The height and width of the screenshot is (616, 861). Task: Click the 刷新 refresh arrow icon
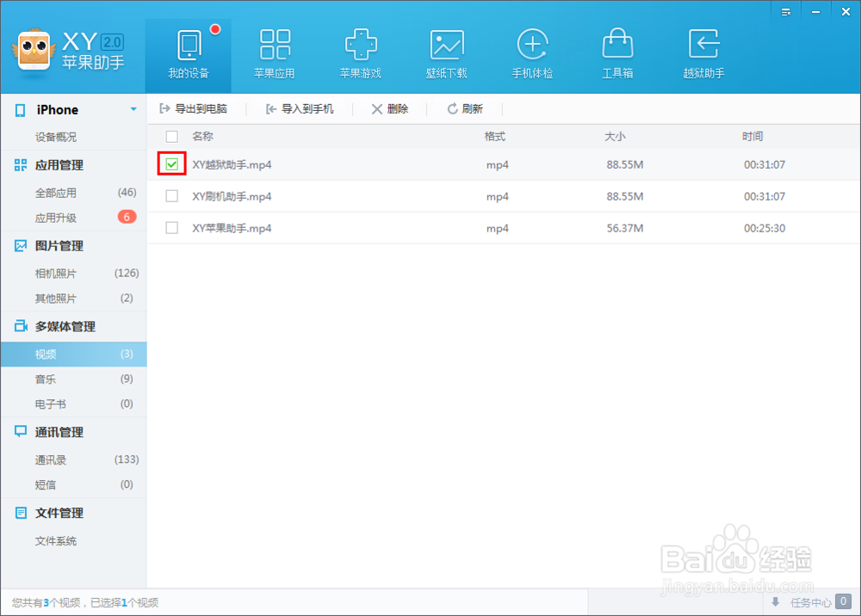[453, 109]
